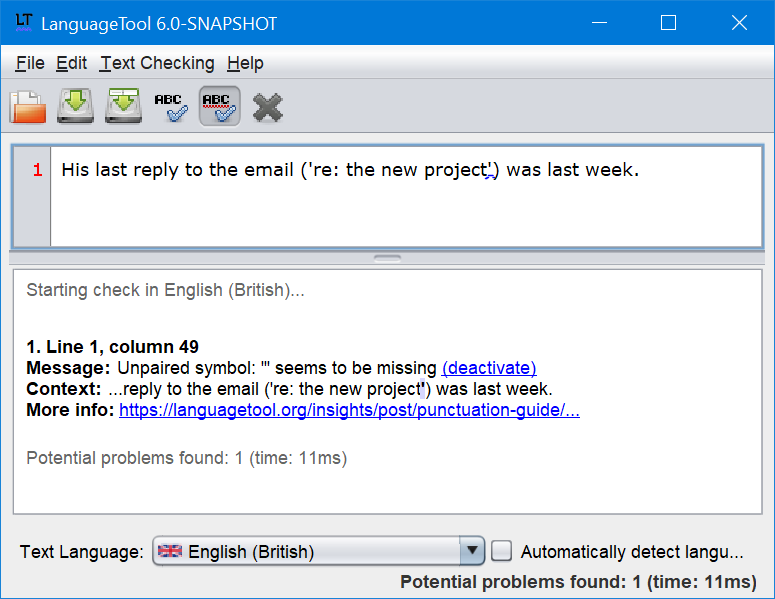Image resolution: width=775 pixels, height=599 pixels.
Task: Toggle the ABC icon with red underline
Action: 219,106
